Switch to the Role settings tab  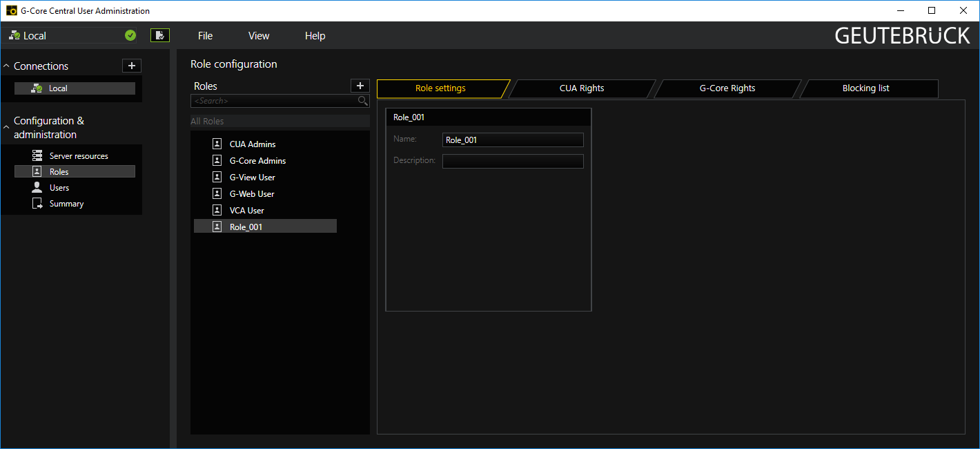pos(441,88)
